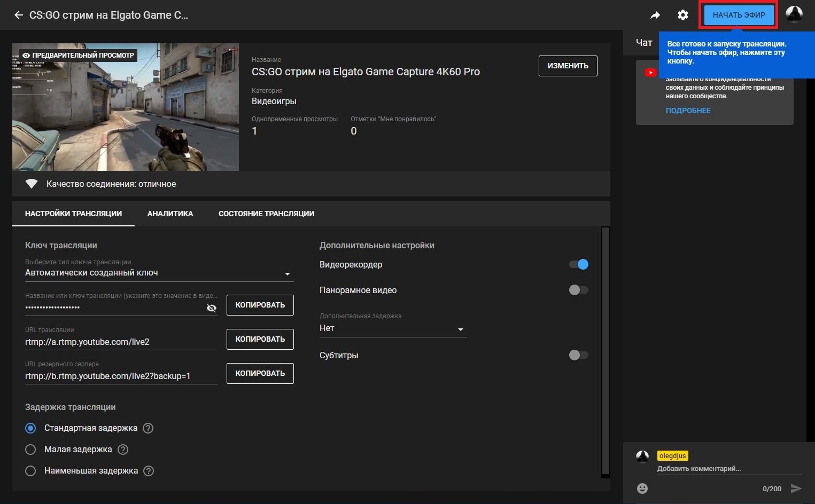
Task: Toggle the Видеорекордер switch
Action: coord(579,264)
